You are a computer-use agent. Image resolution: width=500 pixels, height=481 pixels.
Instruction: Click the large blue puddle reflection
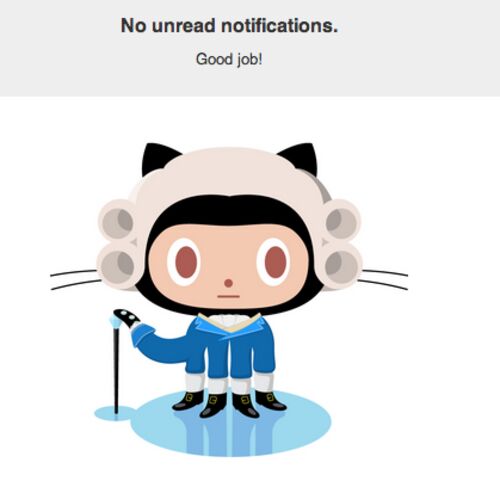tap(230, 425)
